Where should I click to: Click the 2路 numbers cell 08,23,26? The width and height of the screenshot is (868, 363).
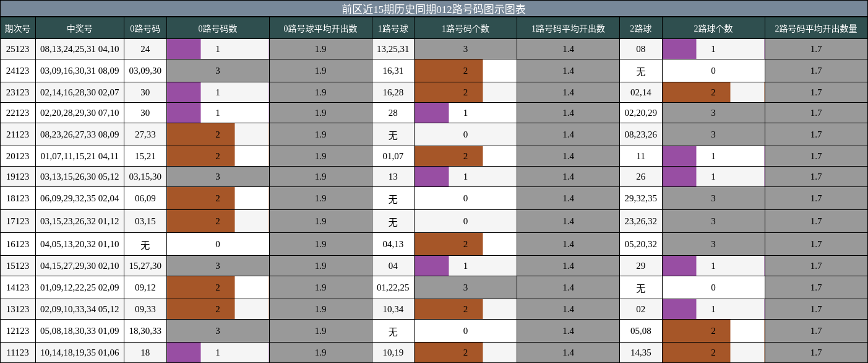[641, 134]
